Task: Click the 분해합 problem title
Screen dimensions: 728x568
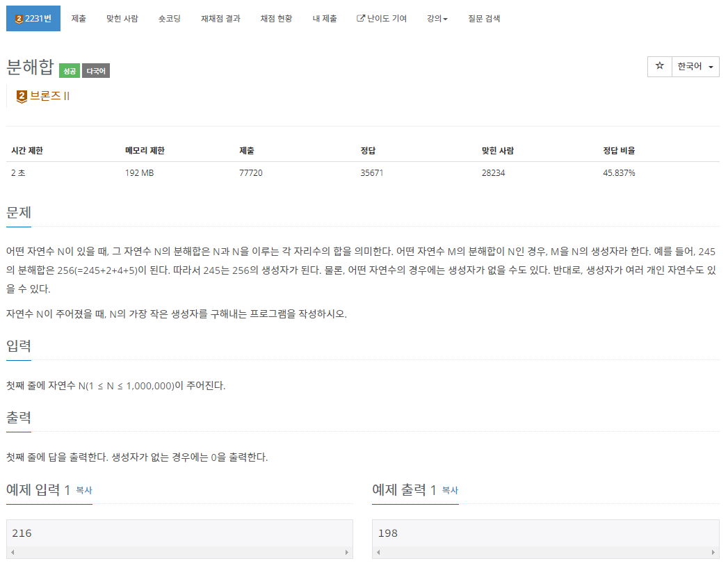Action: coord(30,67)
